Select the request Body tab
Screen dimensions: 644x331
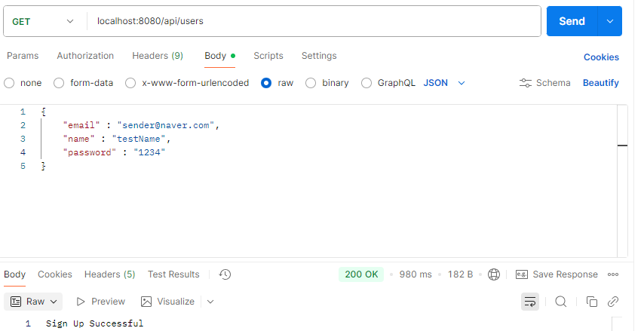point(219,56)
